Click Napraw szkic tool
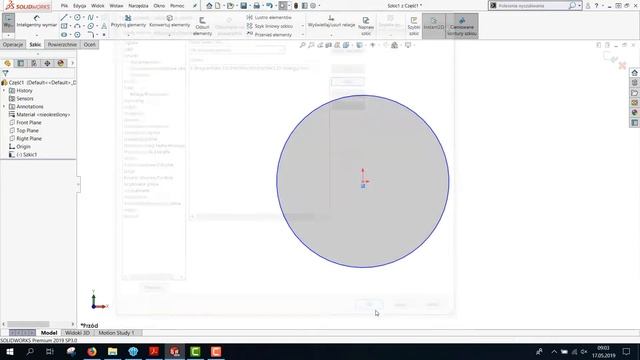Image resolution: width=640 pixels, height=360 pixels. point(366,27)
